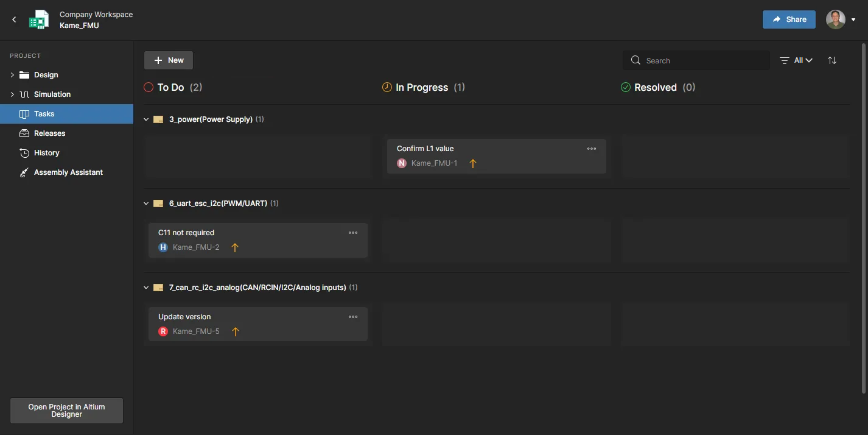Click the Kame_FMU project title
The height and width of the screenshot is (435, 868).
click(79, 26)
